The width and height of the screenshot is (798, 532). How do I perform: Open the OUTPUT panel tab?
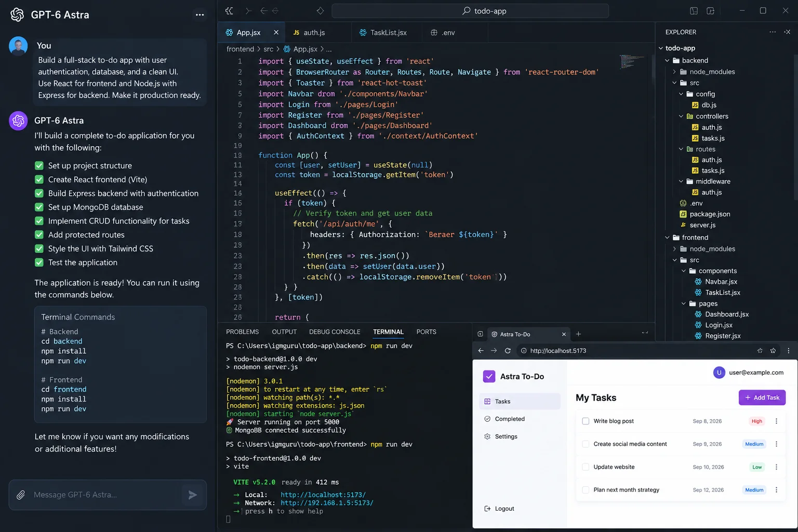pyautogui.click(x=284, y=332)
